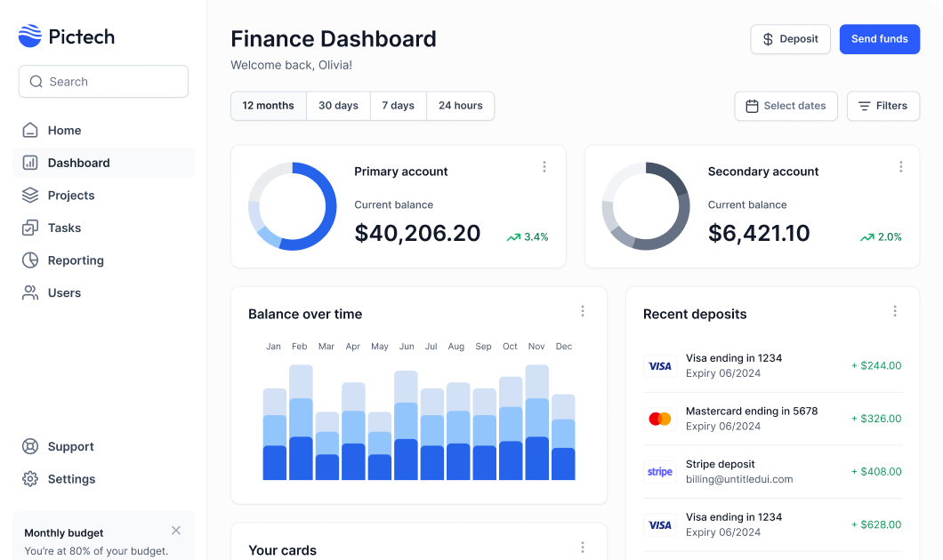Select the 24 hours range tab

460,106
